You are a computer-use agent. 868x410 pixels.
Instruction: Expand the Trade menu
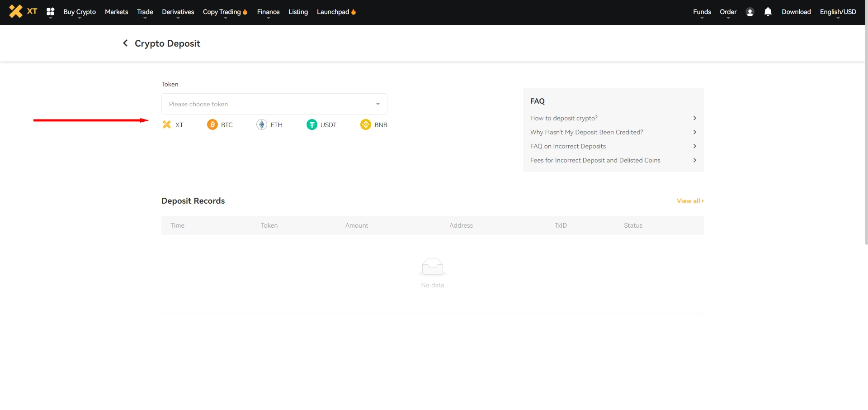tap(145, 12)
